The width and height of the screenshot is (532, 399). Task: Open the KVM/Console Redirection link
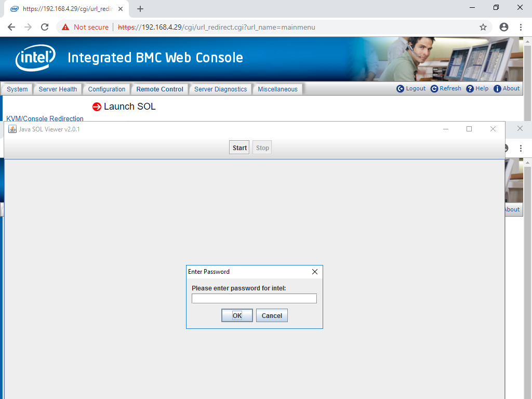[x=45, y=118]
